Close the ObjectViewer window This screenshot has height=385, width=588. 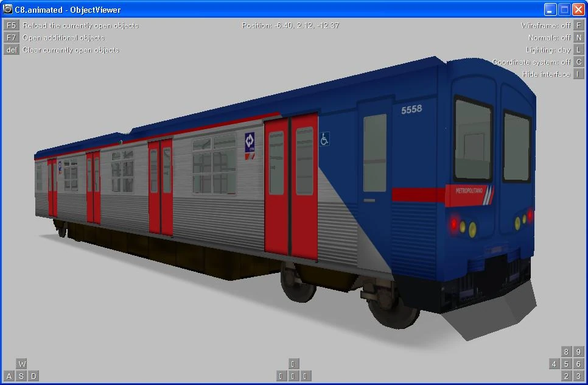[x=578, y=9]
